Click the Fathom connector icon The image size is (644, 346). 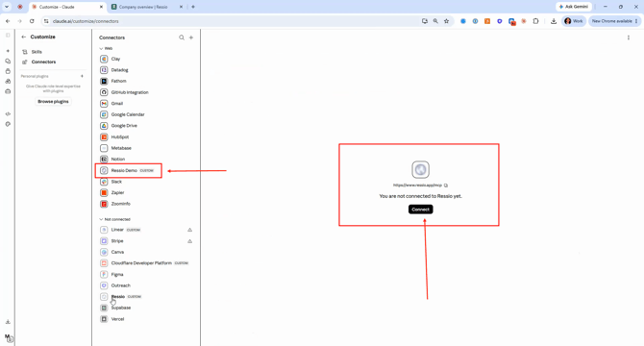pos(104,81)
